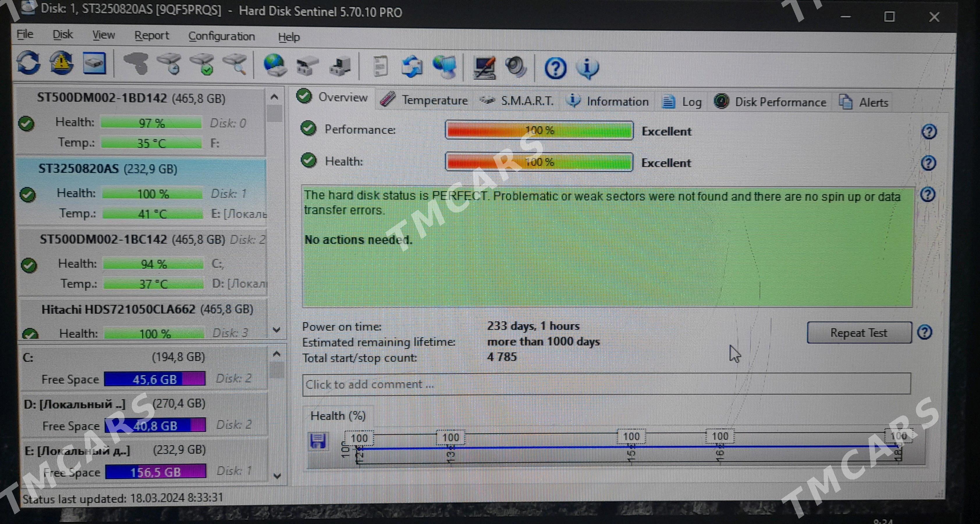Click the 45,6 GB free space bar

coord(155,379)
